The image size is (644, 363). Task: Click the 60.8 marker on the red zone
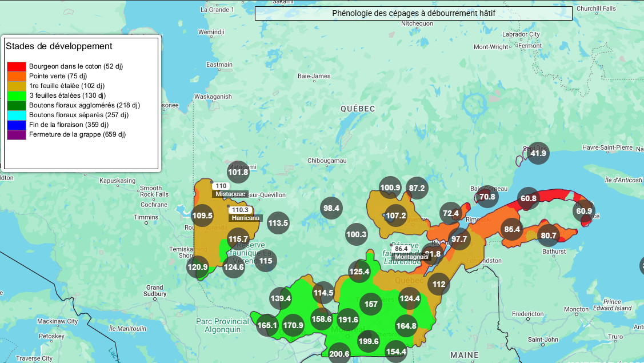coord(529,199)
